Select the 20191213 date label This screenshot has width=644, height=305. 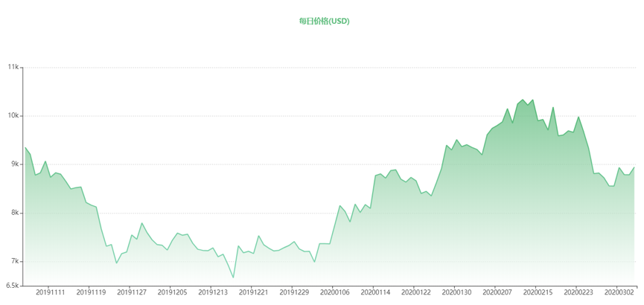point(213,292)
